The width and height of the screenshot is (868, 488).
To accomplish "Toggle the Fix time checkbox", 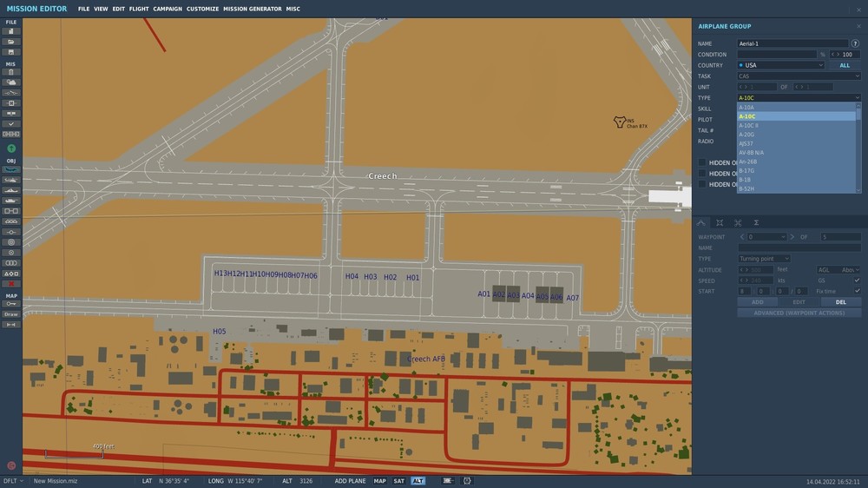I will click(x=857, y=291).
